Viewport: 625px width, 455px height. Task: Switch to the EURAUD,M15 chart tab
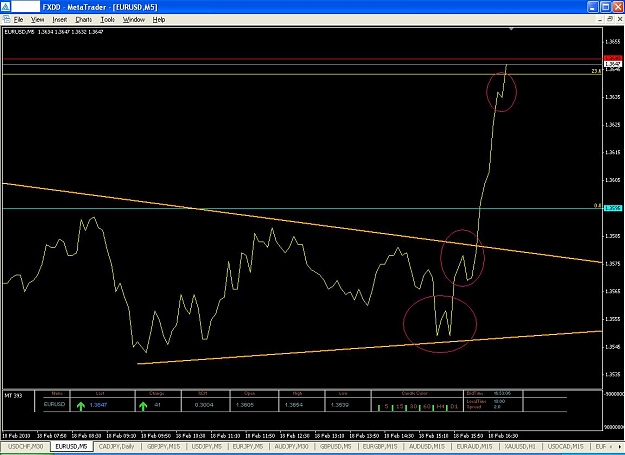pos(474,447)
